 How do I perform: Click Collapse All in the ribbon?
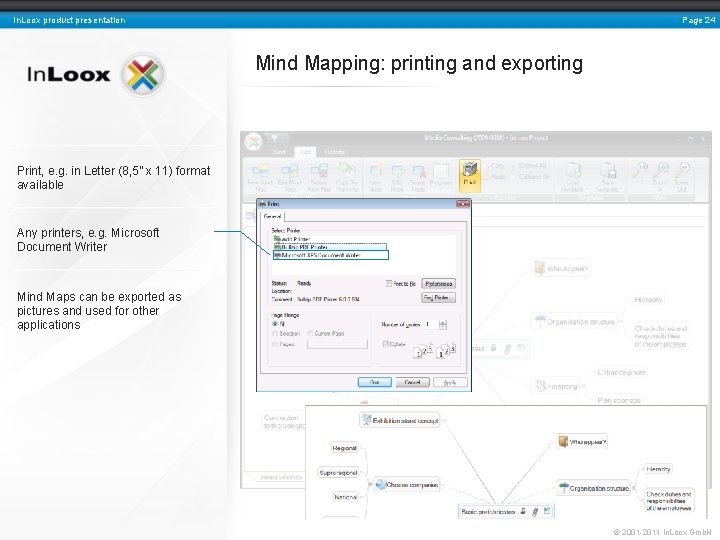(529, 177)
